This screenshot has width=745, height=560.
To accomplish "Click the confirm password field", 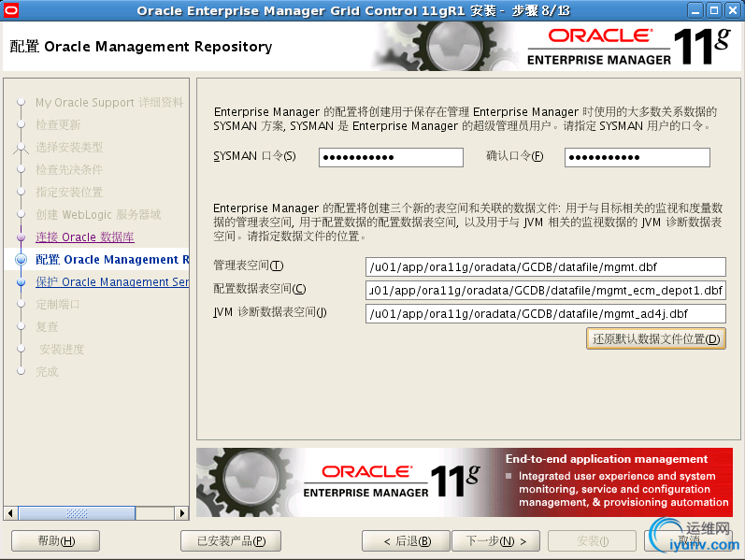I will click(x=638, y=157).
